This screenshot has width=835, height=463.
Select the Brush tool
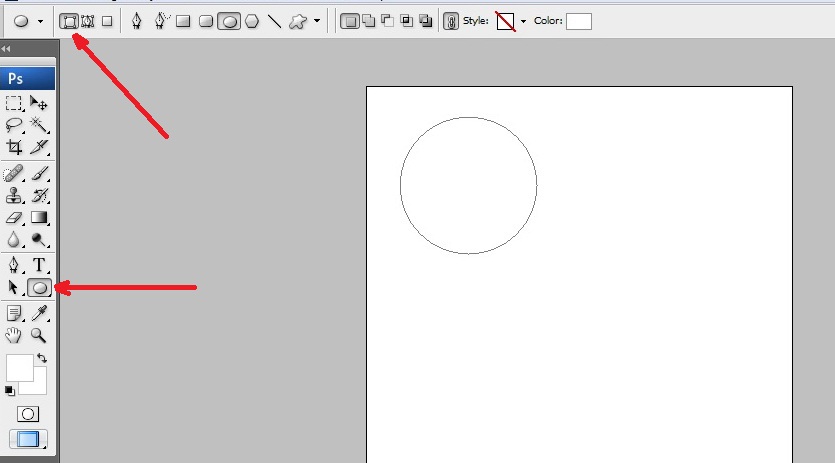click(x=38, y=174)
